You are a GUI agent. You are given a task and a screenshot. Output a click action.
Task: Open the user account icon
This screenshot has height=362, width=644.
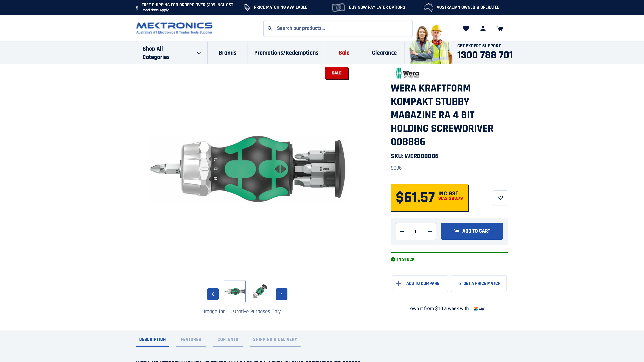483,28
